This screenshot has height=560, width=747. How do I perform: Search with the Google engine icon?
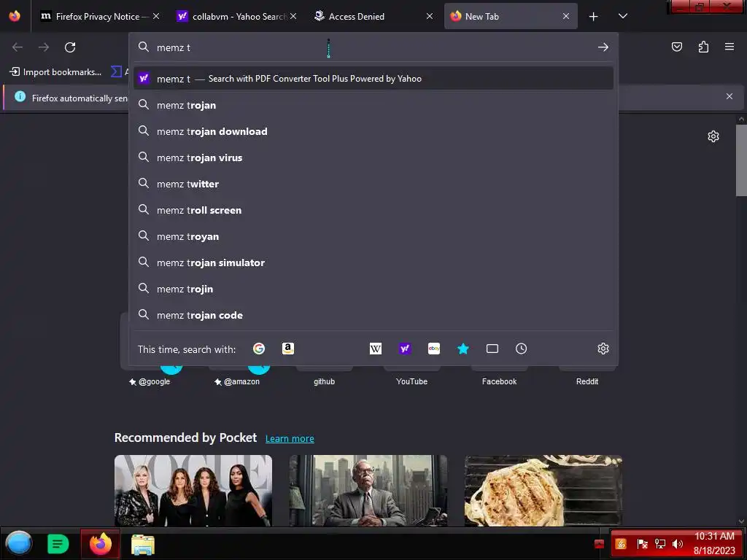pos(259,349)
